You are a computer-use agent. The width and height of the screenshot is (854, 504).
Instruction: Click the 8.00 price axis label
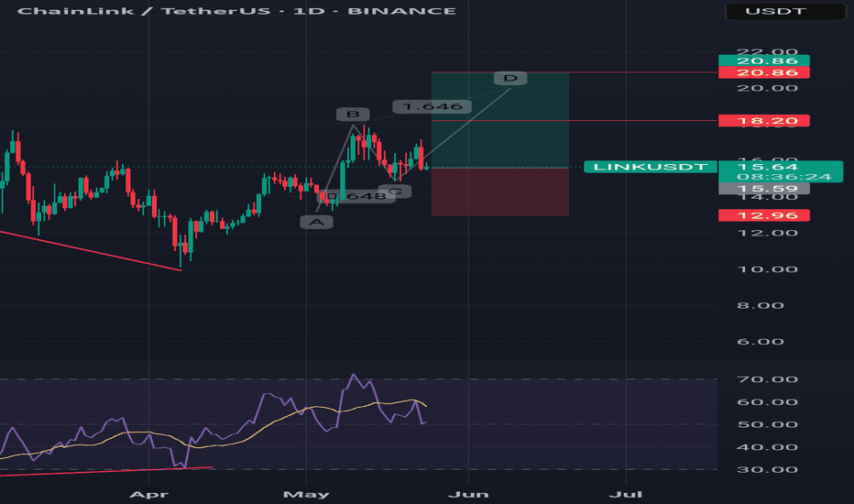click(761, 306)
